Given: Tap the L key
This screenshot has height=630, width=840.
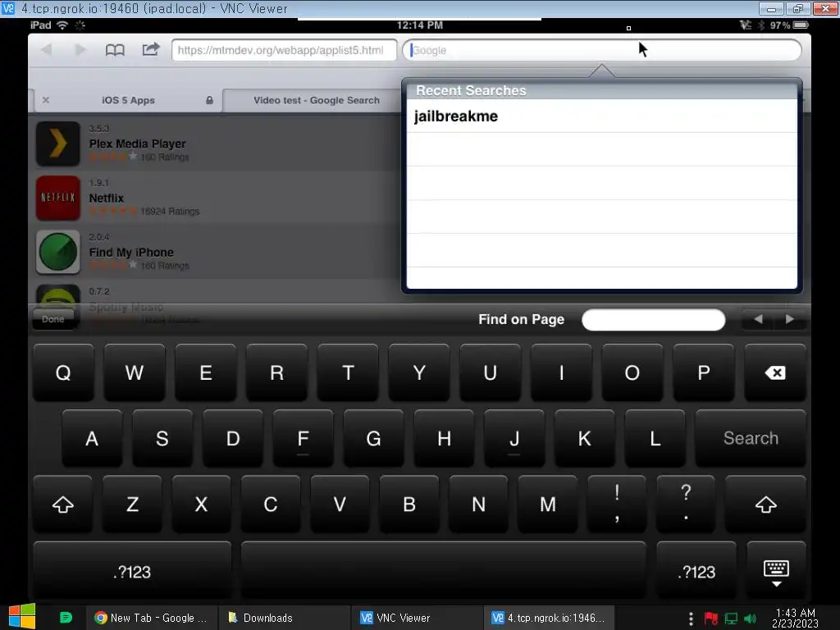Looking at the screenshot, I should point(655,439).
